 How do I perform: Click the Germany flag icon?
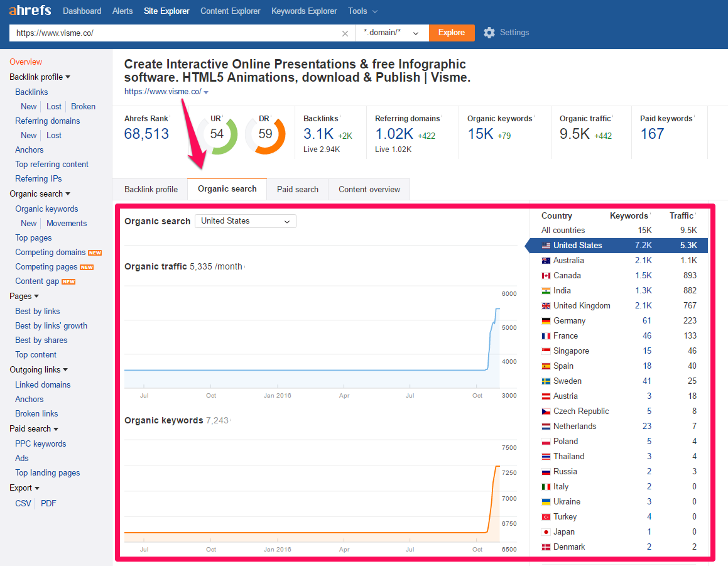(546, 321)
